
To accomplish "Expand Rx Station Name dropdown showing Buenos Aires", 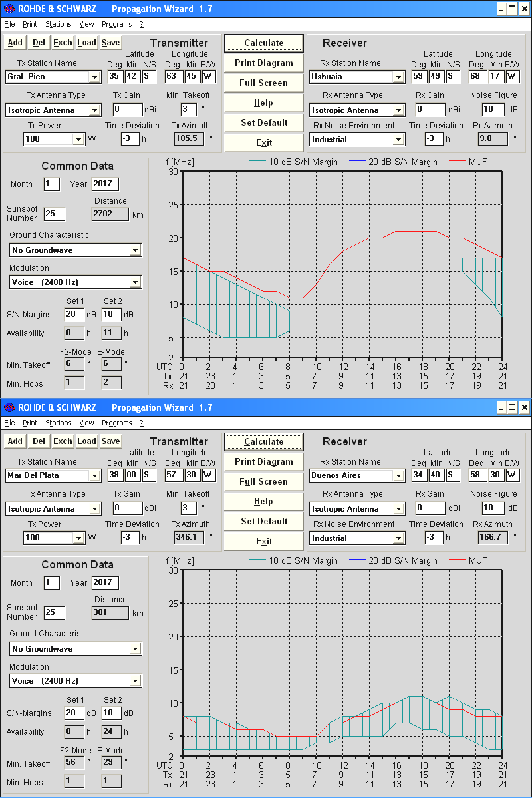I will pos(399,475).
